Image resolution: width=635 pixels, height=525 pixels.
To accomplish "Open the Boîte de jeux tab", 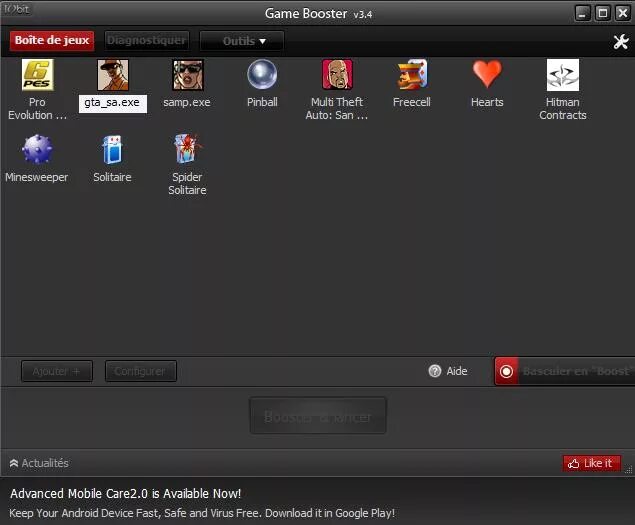I will point(52,41).
